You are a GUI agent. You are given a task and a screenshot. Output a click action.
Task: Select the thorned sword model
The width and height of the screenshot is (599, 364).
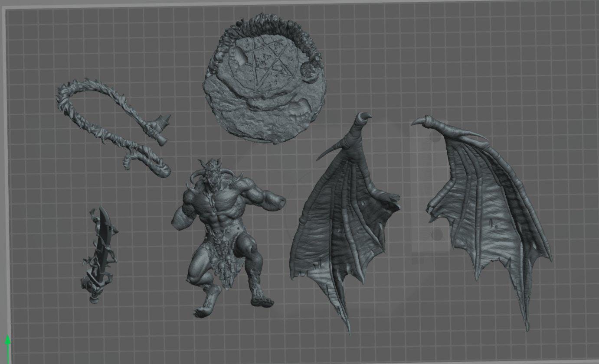(101, 255)
